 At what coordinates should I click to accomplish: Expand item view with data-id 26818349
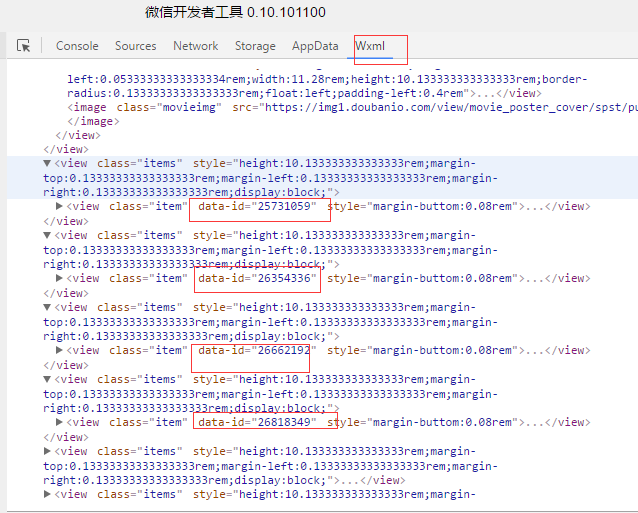coord(59,422)
